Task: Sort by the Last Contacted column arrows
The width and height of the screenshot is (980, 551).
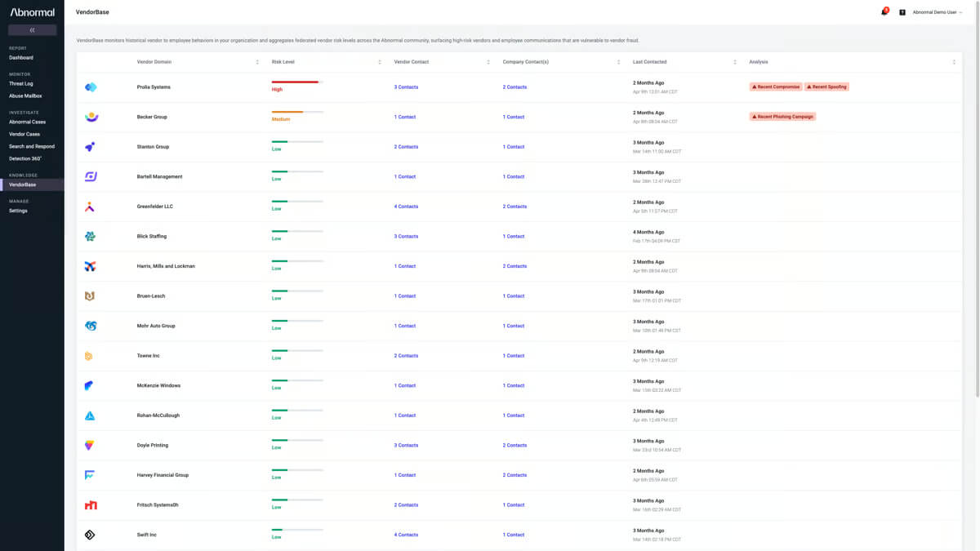Action: click(x=735, y=62)
